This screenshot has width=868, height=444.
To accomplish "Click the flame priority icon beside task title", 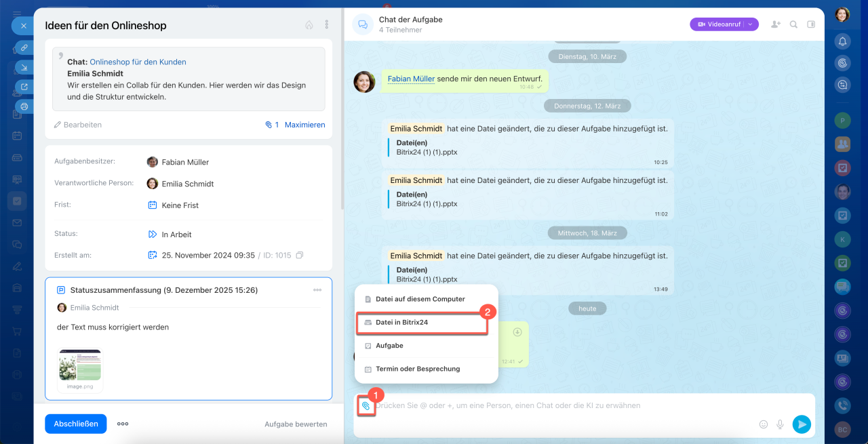I will pos(309,25).
